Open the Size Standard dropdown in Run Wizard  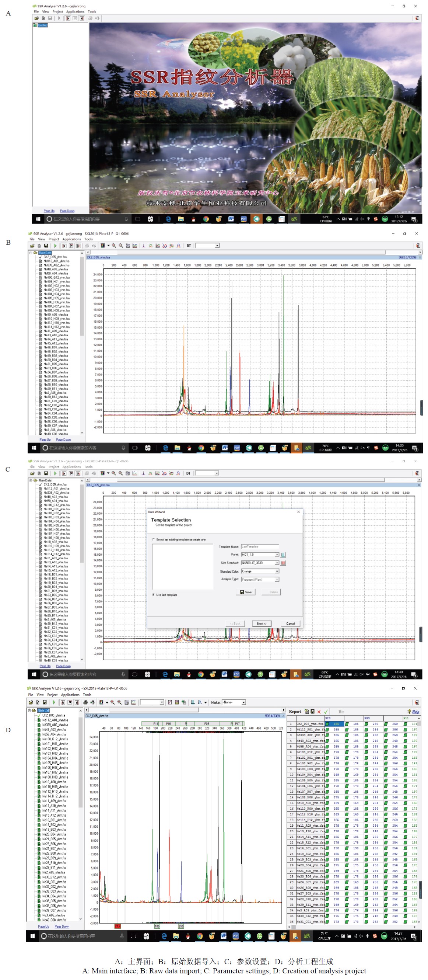tap(277, 563)
